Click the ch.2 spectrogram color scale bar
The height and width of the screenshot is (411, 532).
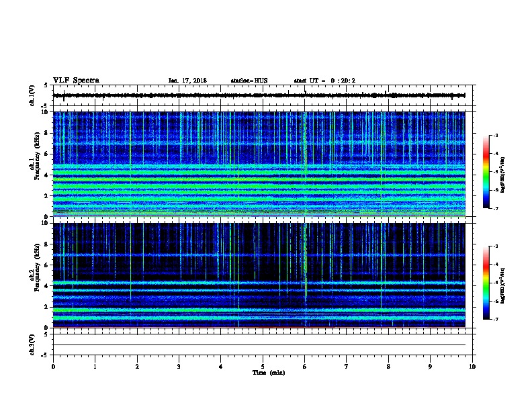pos(486,283)
